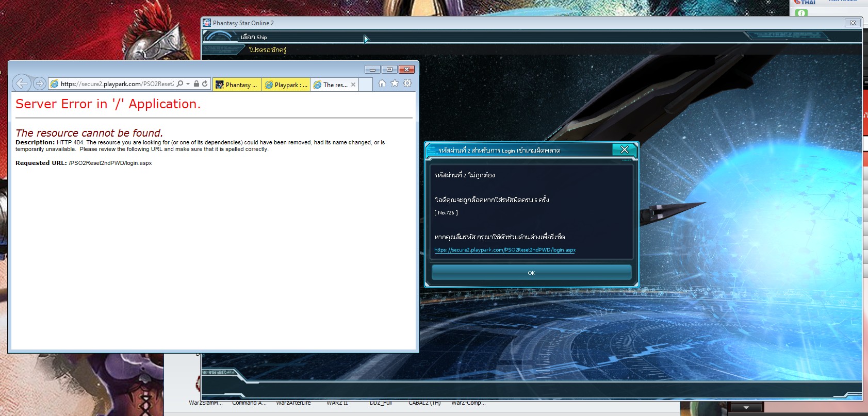
Task: Click the 'Server Error in '/' Application.' heading
Action: coord(108,104)
